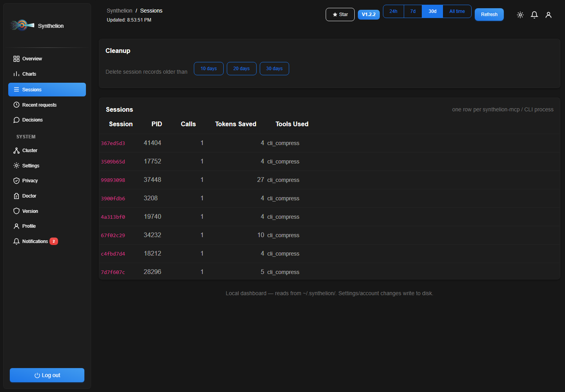Go to the Charts page
565x392 pixels.
47,74
